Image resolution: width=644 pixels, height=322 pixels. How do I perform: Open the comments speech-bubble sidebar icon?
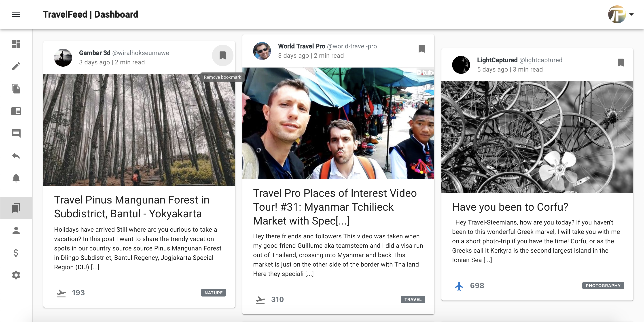16,133
